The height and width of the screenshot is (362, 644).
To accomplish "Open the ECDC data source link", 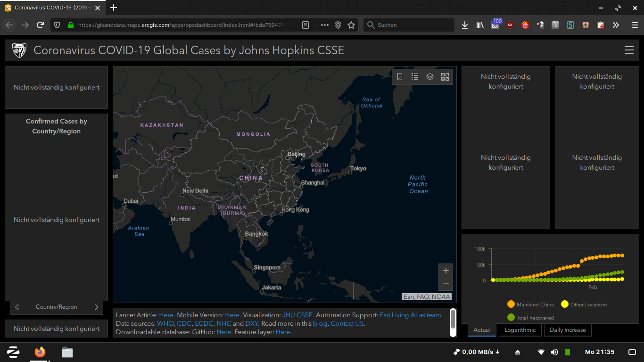I will (204, 323).
